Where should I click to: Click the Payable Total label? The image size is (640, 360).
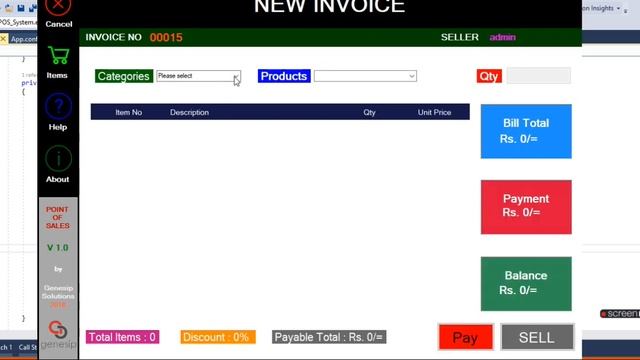(x=329, y=337)
